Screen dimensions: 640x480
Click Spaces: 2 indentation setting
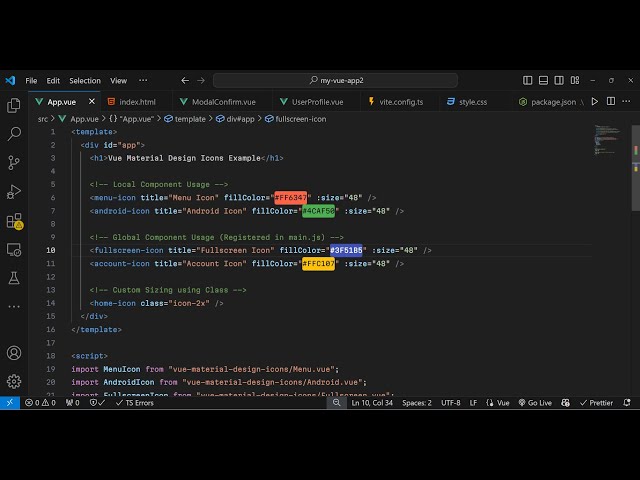pyautogui.click(x=415, y=403)
